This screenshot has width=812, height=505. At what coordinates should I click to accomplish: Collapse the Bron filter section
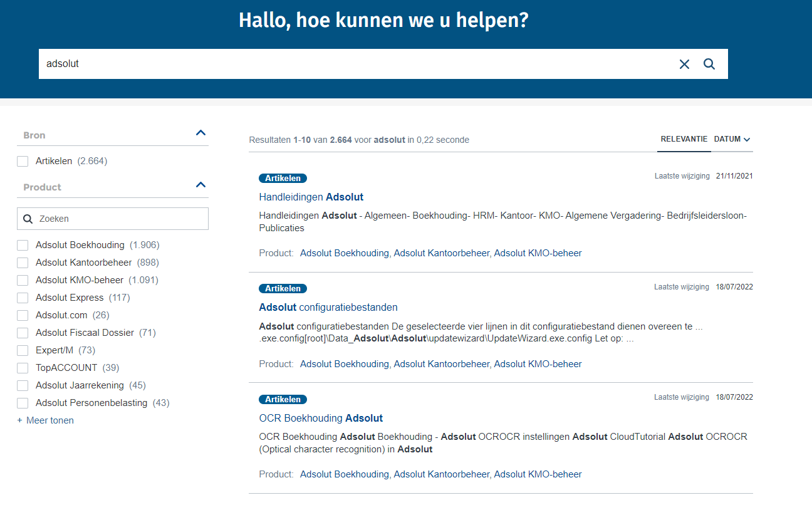200,132
